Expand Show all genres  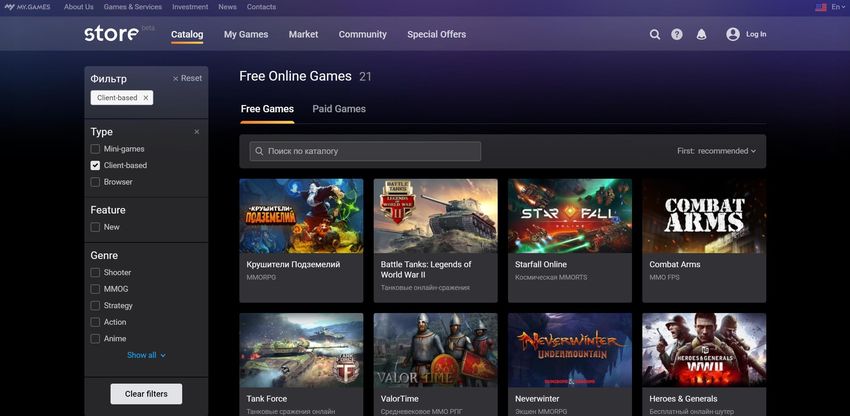click(x=146, y=355)
